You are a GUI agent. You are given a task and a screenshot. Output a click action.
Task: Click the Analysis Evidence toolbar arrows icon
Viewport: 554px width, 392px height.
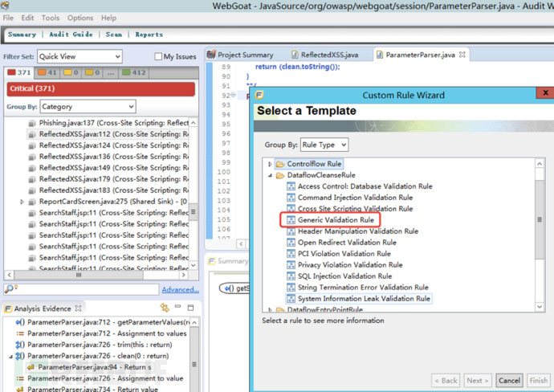165,308
